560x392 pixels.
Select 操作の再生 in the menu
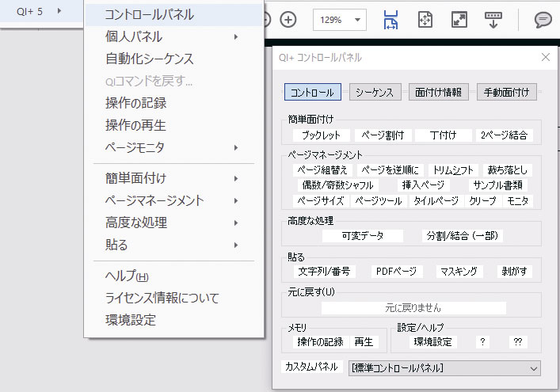[174, 125]
